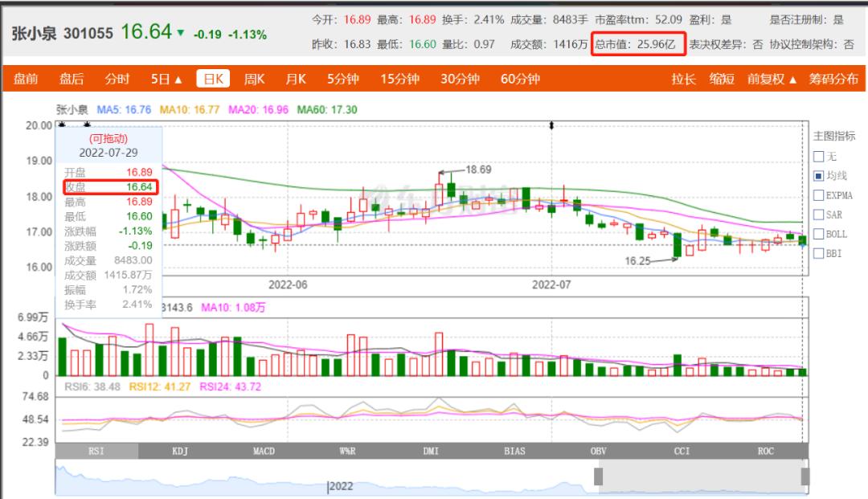This screenshot has width=868, height=499.
Task: Click 拉长 to stretch the chart
Action: point(683,79)
